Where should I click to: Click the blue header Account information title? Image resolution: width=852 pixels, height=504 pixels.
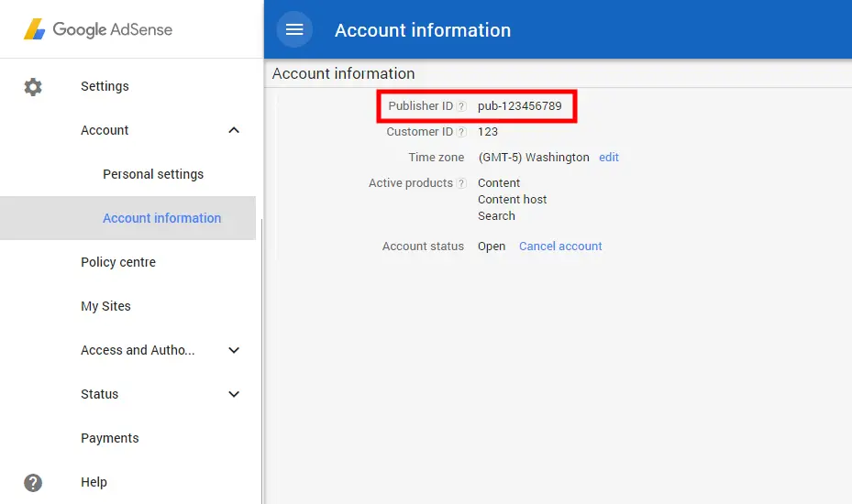coord(423,30)
